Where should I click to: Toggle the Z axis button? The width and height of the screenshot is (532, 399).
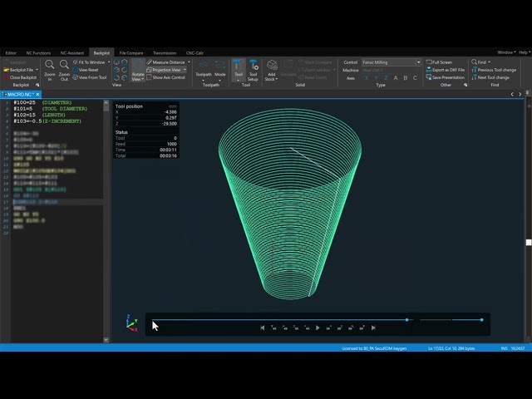[386, 78]
